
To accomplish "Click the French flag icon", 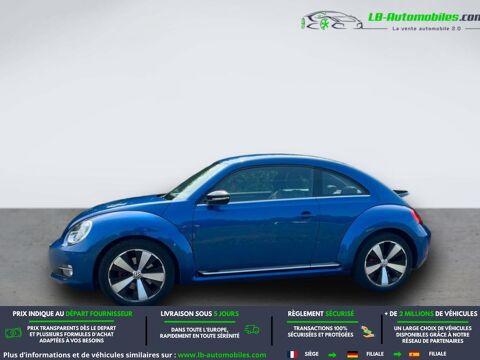I will coord(293,354).
